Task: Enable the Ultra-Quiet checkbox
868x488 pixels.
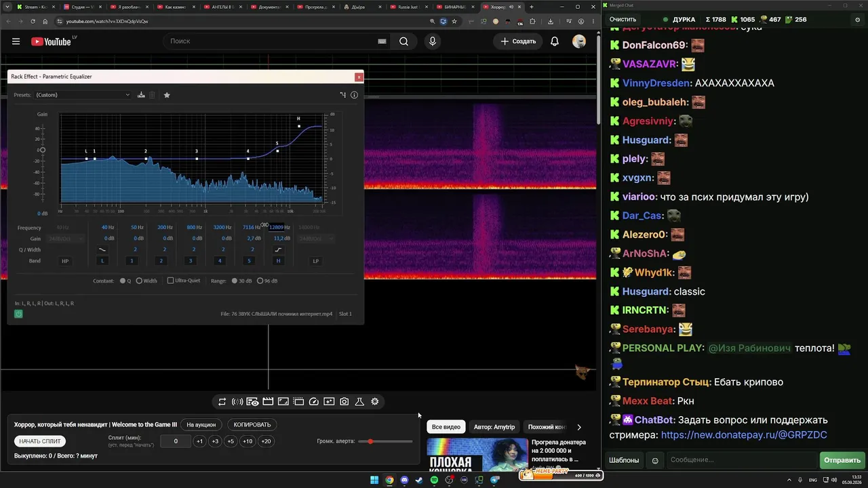Action: click(x=171, y=281)
